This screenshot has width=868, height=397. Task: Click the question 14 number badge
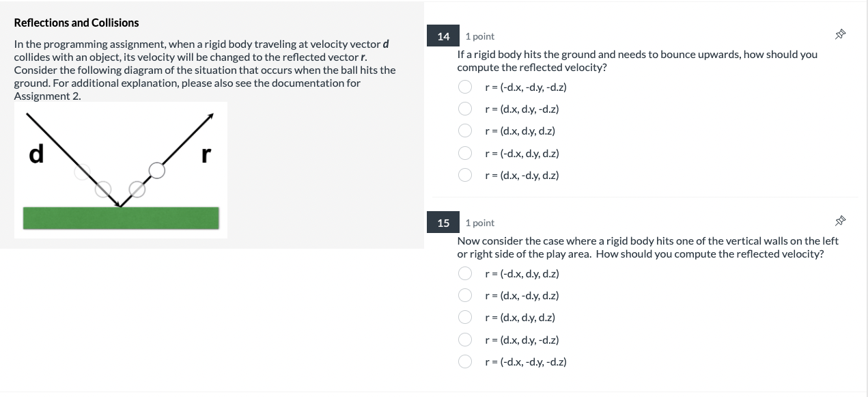[x=443, y=36]
